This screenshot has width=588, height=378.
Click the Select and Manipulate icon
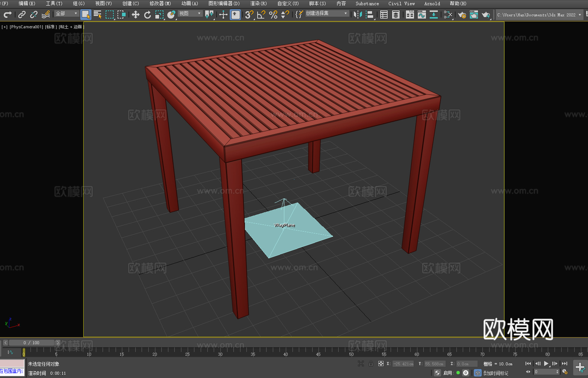(x=223, y=14)
